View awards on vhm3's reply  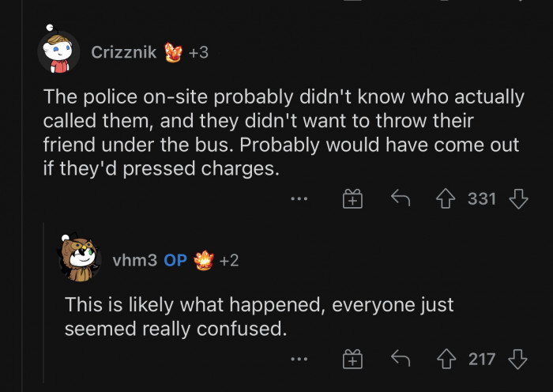pyautogui.click(x=215, y=260)
